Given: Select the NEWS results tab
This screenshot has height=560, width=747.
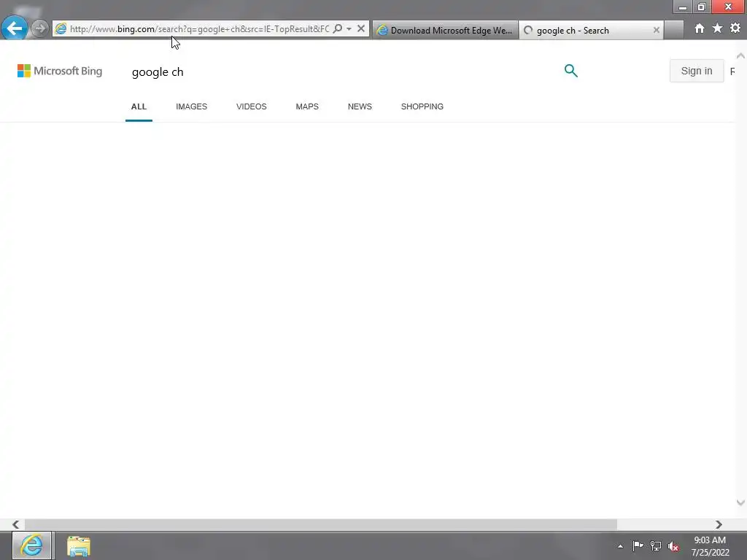Looking at the screenshot, I should (x=360, y=106).
